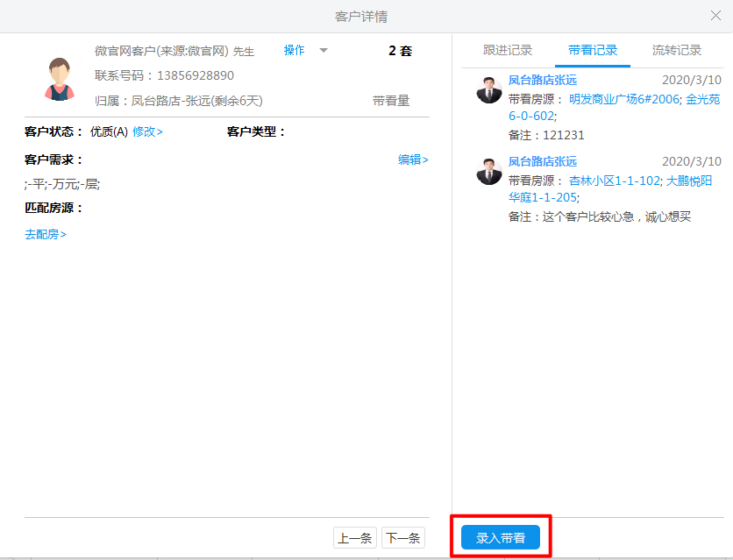Click the 带看量 label
733x560 pixels.
391,101
